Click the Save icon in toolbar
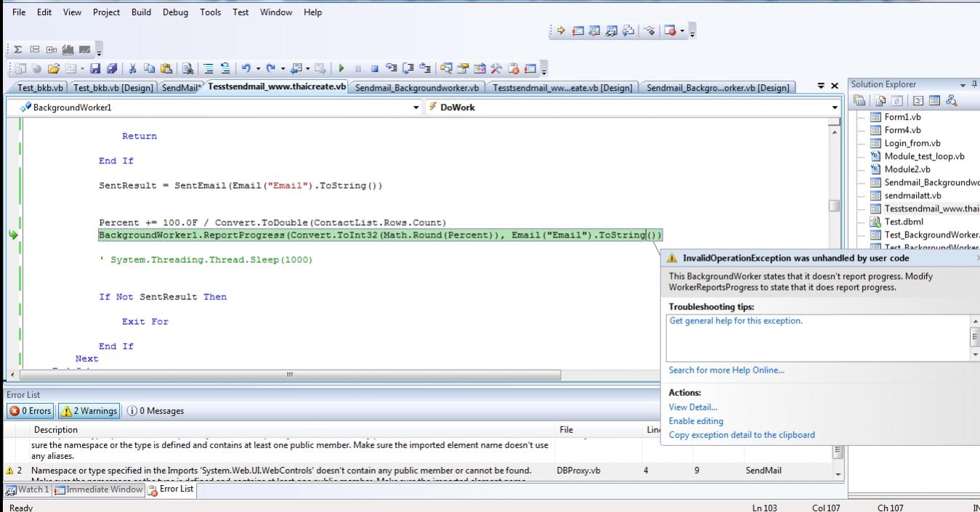This screenshot has height=512, width=980. (95, 70)
